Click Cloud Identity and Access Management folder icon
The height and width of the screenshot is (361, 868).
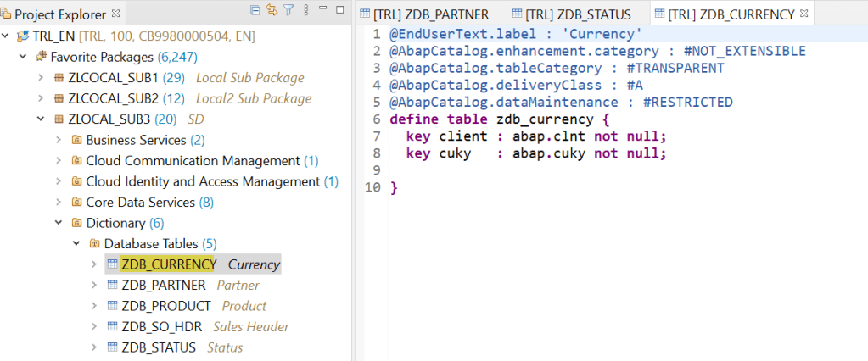[76, 181]
